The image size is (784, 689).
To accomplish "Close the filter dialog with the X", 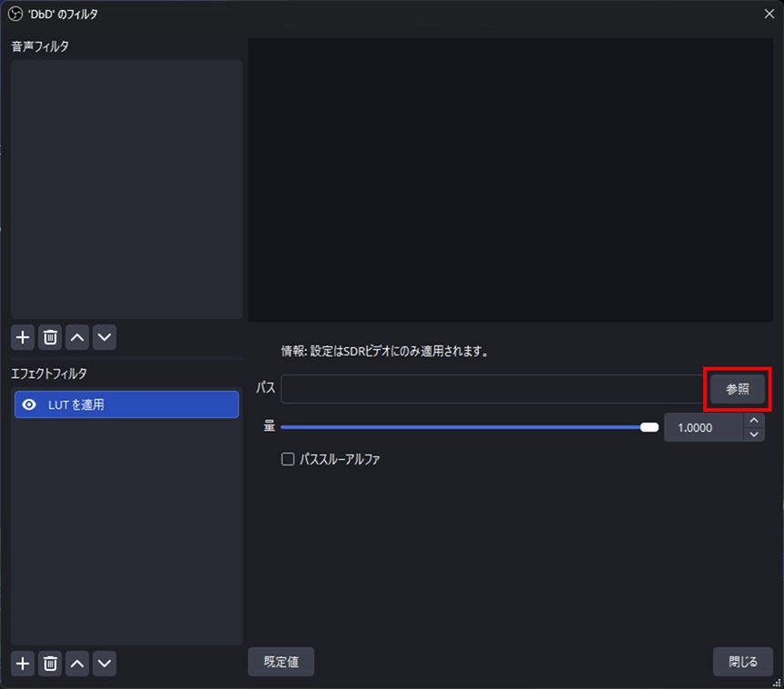I will tap(769, 14).
